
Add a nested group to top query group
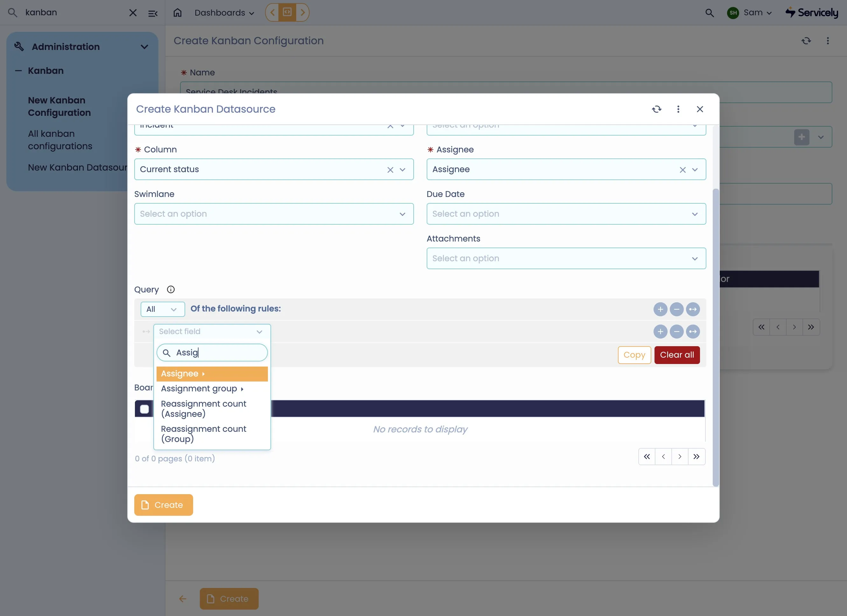(x=693, y=309)
